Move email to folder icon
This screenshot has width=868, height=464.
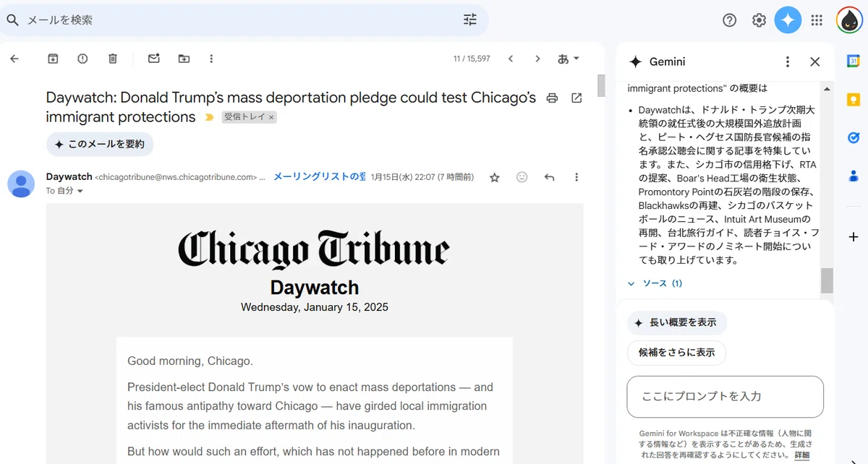(184, 59)
